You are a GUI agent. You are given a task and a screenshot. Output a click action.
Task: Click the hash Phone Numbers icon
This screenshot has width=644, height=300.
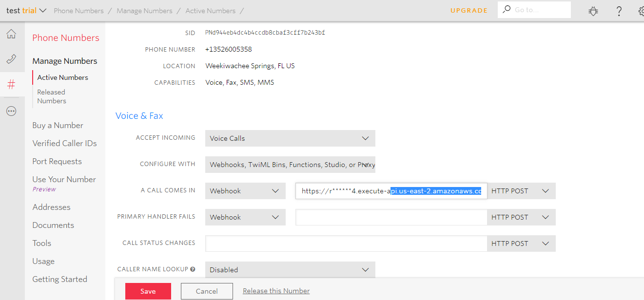(12, 84)
